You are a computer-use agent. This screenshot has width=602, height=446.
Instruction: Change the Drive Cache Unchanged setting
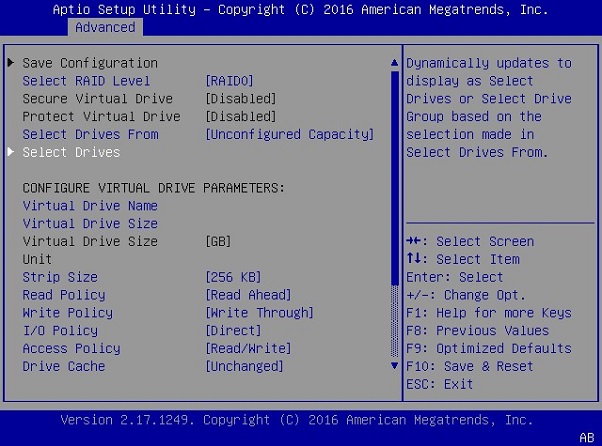244,367
